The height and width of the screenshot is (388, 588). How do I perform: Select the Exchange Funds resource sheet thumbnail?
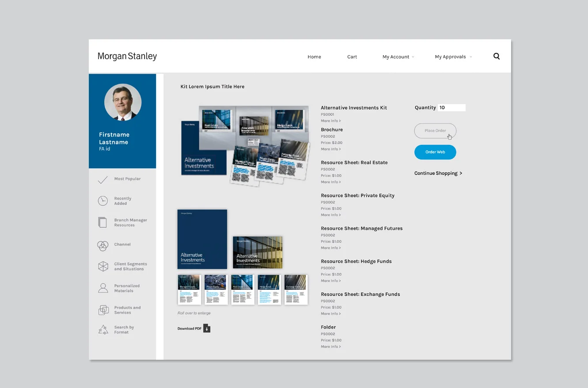296,290
